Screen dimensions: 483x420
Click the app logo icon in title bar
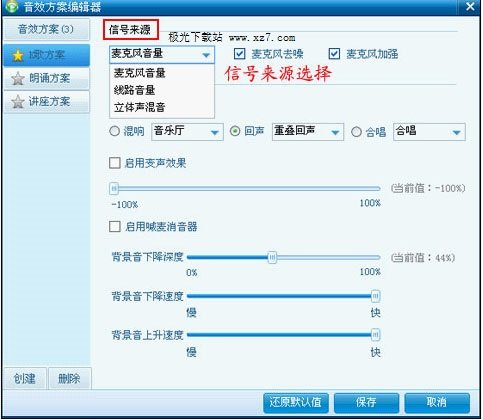(12, 6)
